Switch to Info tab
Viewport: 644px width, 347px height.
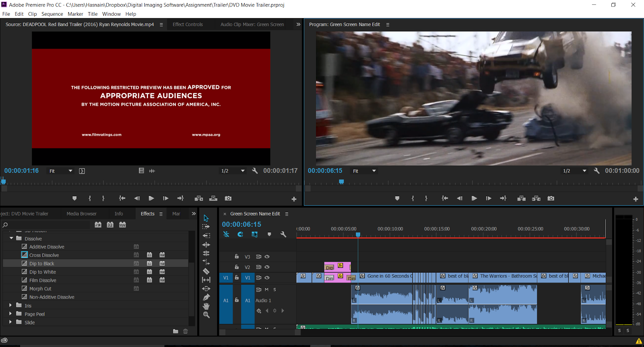[x=119, y=214]
